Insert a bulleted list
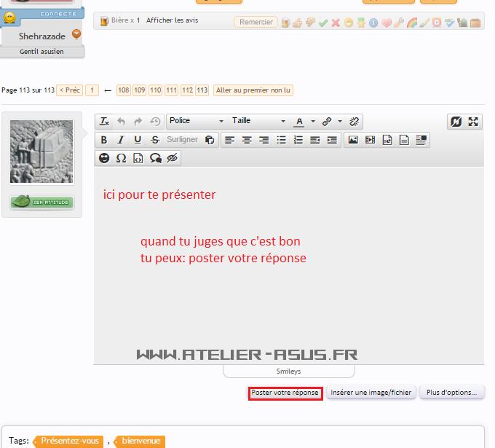The width and height of the screenshot is (495, 448). (x=281, y=140)
